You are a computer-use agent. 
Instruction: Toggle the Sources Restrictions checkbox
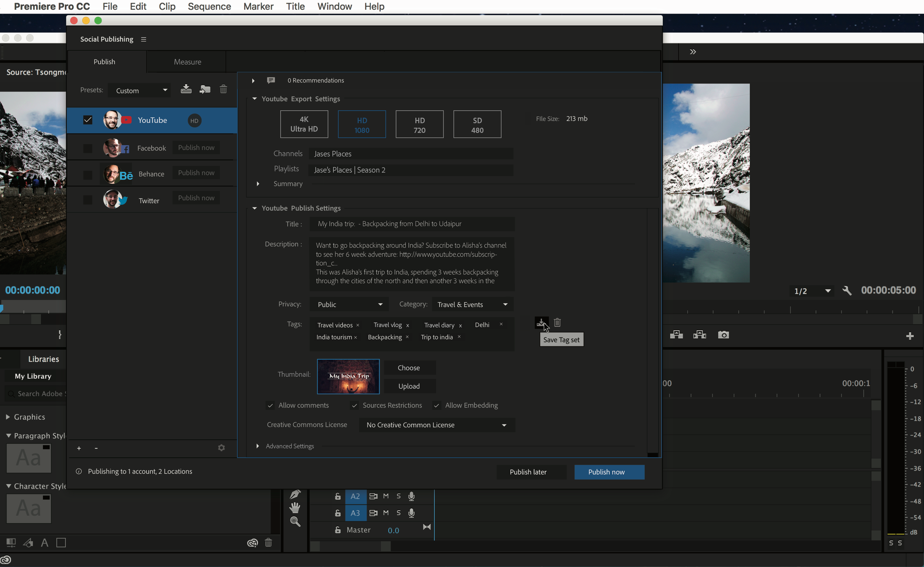[x=354, y=405]
